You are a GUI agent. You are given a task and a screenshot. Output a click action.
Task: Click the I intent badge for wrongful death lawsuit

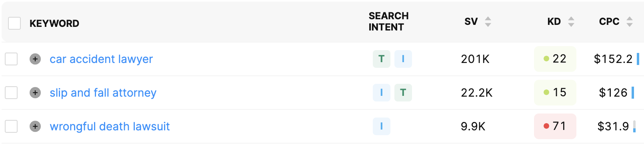382,126
